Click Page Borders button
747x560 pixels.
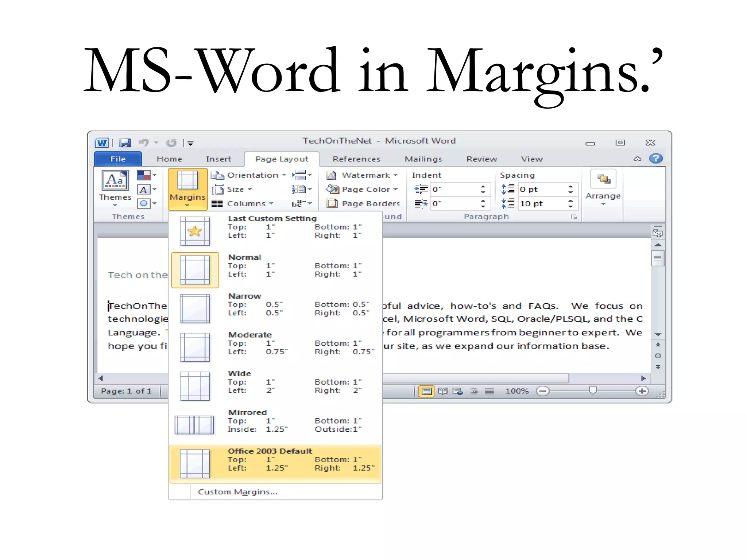click(363, 203)
